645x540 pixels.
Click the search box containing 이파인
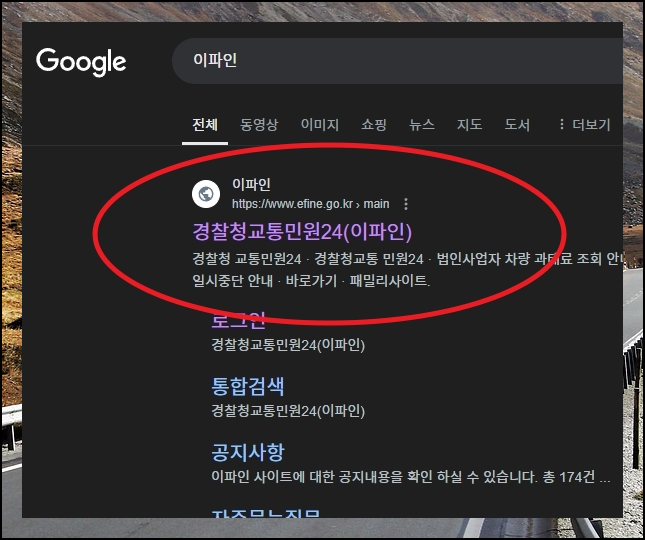(x=397, y=61)
